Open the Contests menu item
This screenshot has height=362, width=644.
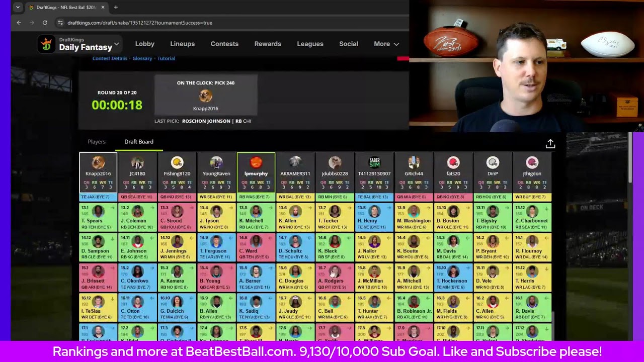coord(224,44)
